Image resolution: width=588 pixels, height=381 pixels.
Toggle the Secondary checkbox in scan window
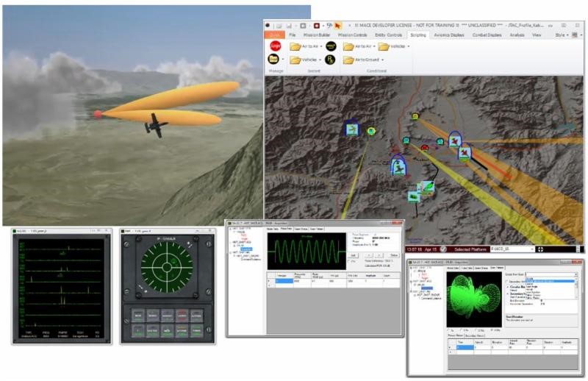click(x=507, y=282)
